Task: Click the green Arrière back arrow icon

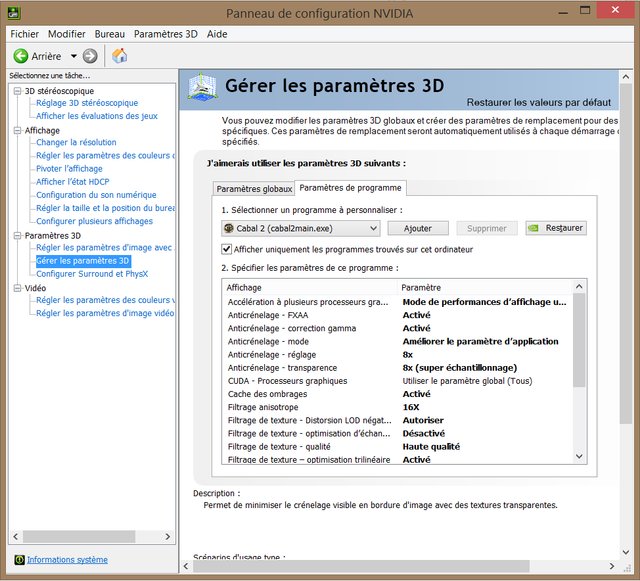Action: click(20, 56)
